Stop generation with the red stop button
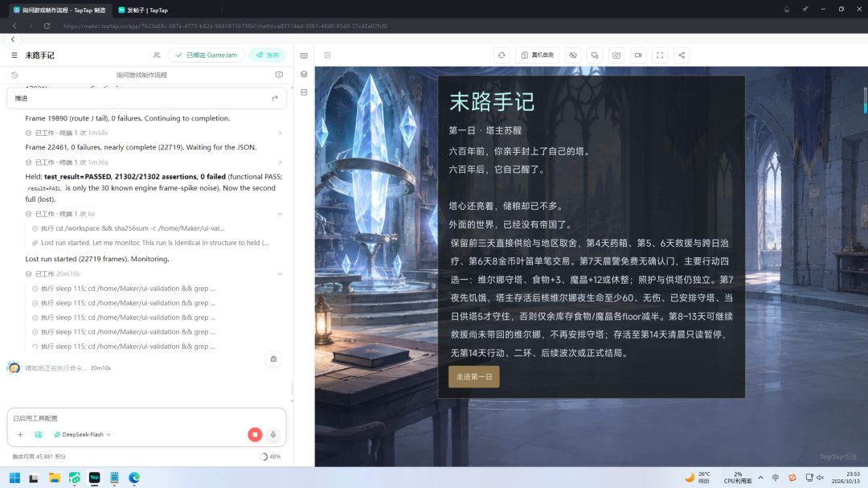The width and height of the screenshot is (868, 488). tap(255, 435)
